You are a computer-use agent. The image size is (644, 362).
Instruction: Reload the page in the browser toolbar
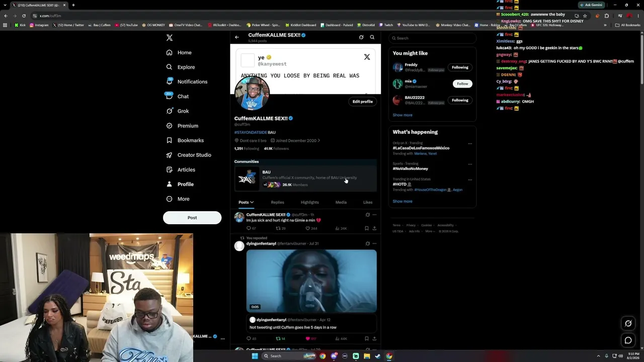tap(24, 16)
